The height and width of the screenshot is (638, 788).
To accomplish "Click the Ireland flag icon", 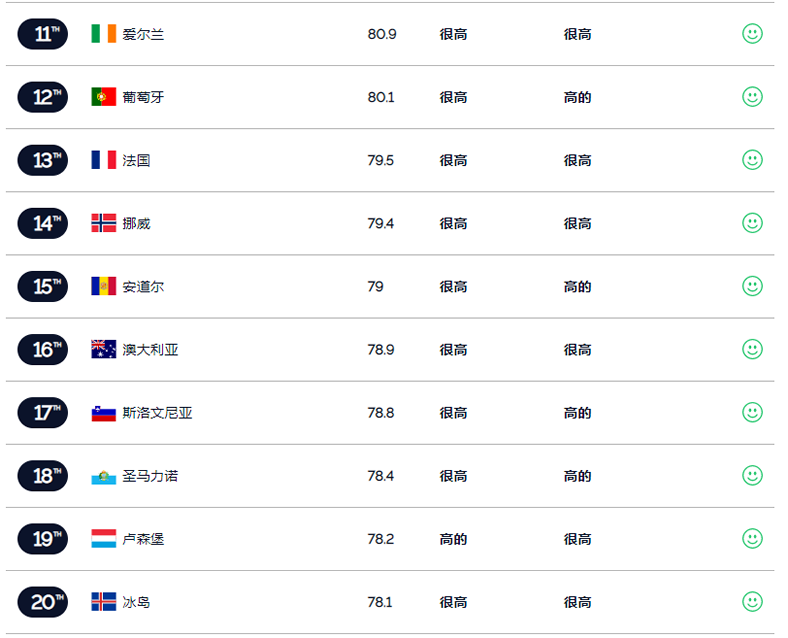I will 104,34.
